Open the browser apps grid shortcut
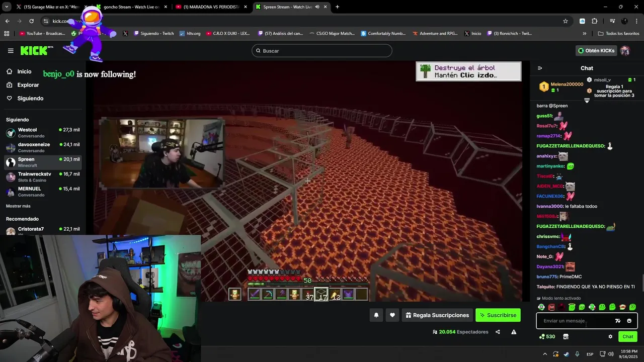 pyautogui.click(x=7, y=34)
